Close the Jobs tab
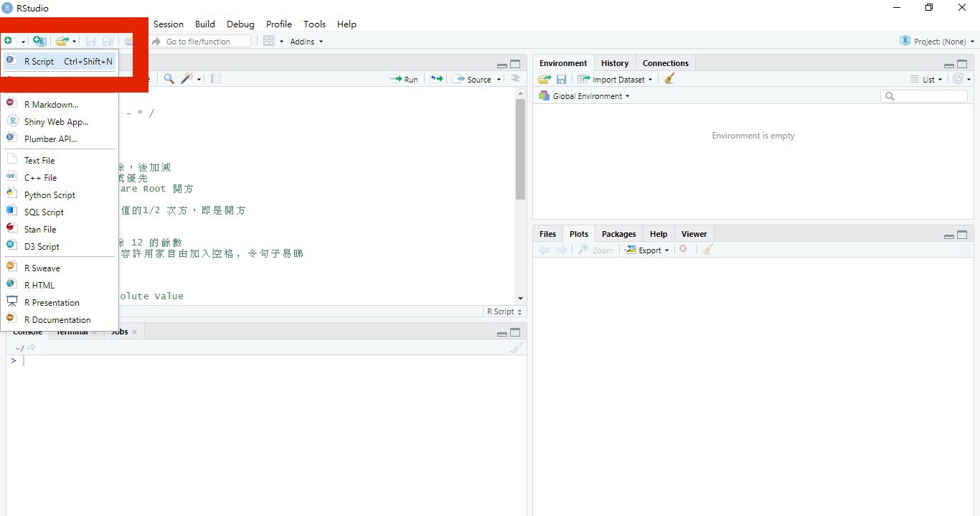This screenshot has height=516, width=980. coord(134,332)
